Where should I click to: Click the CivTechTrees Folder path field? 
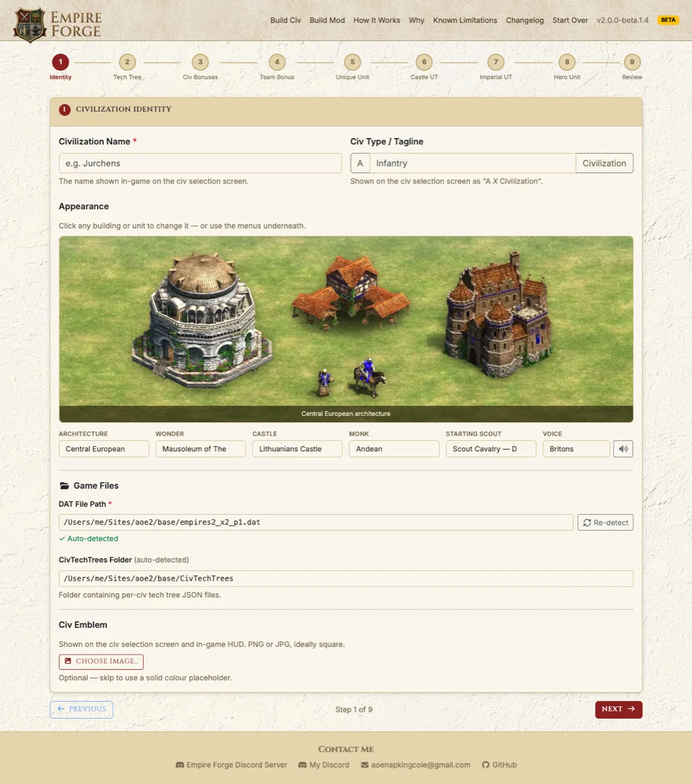click(346, 578)
